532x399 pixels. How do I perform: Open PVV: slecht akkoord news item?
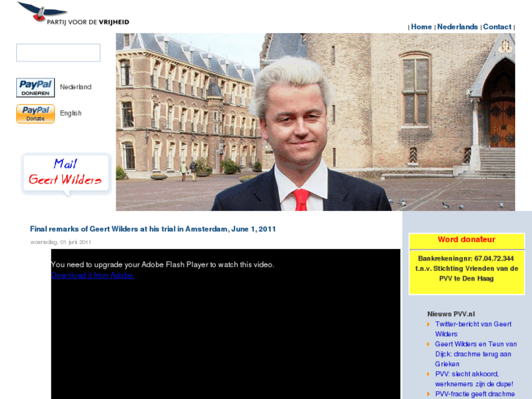(473, 379)
